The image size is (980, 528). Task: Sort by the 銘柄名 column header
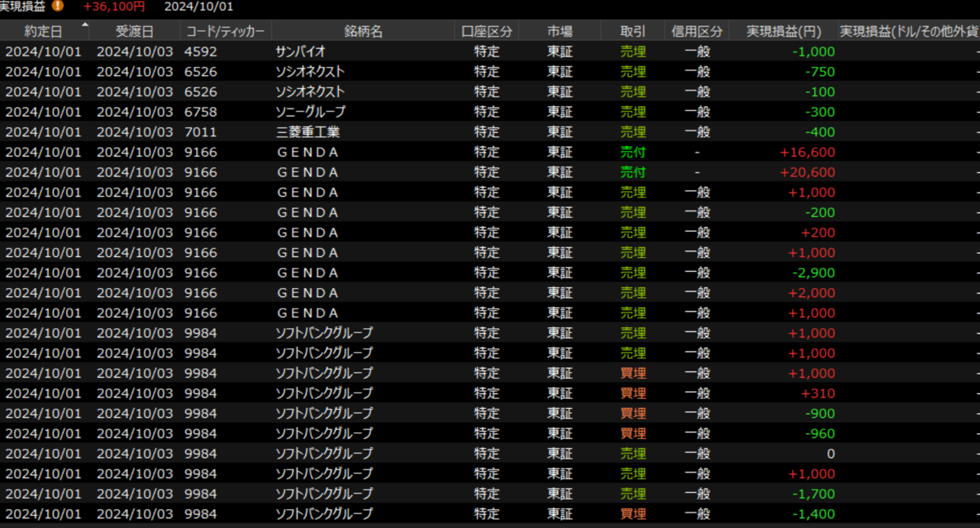363,31
